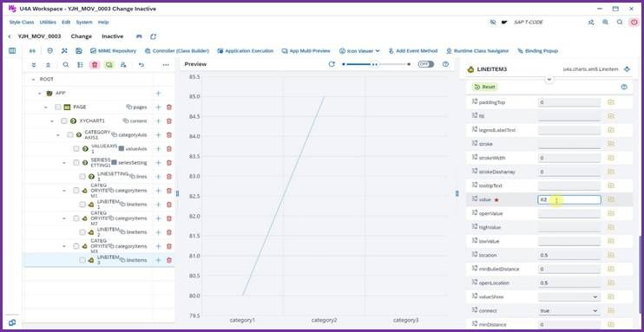
Task: Click the binding folder icon for value property
Action: pyautogui.click(x=611, y=199)
